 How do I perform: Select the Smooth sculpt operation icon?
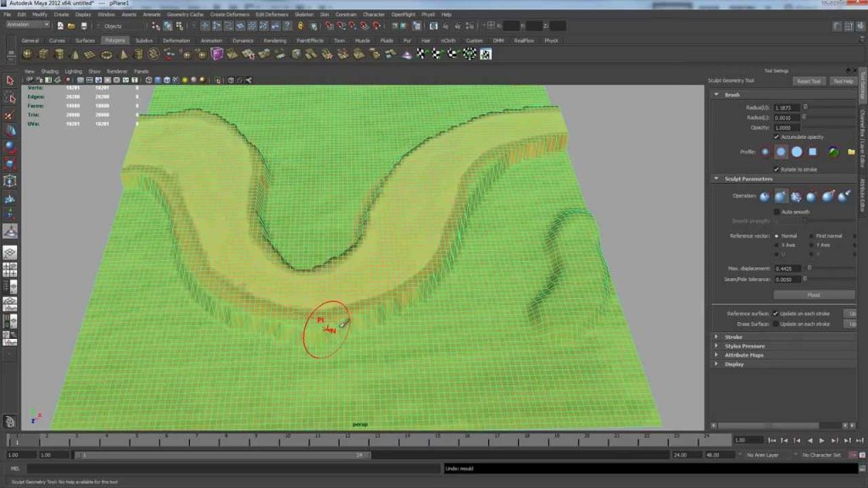point(796,197)
